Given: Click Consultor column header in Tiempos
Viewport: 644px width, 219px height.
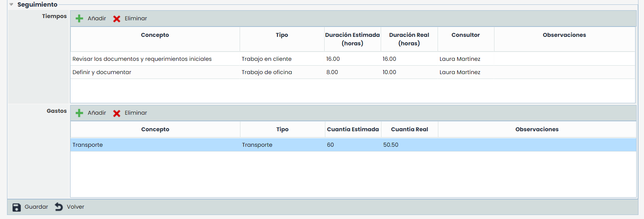Looking at the screenshot, I should tap(465, 35).
